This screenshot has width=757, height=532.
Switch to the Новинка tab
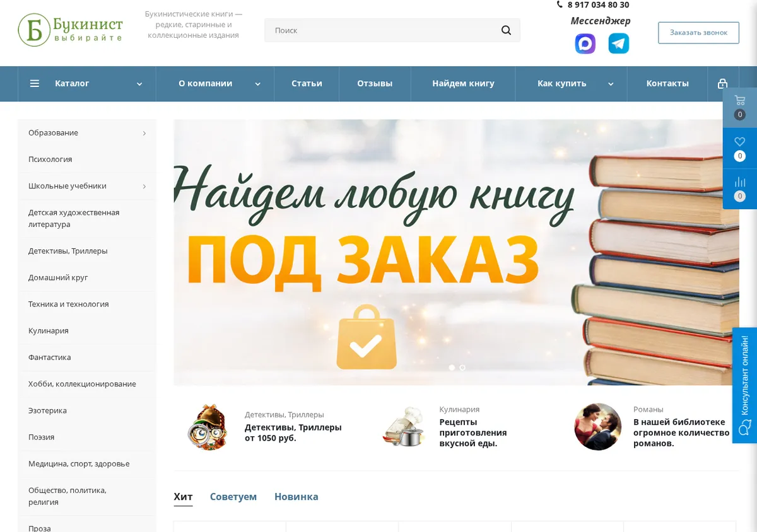296,497
